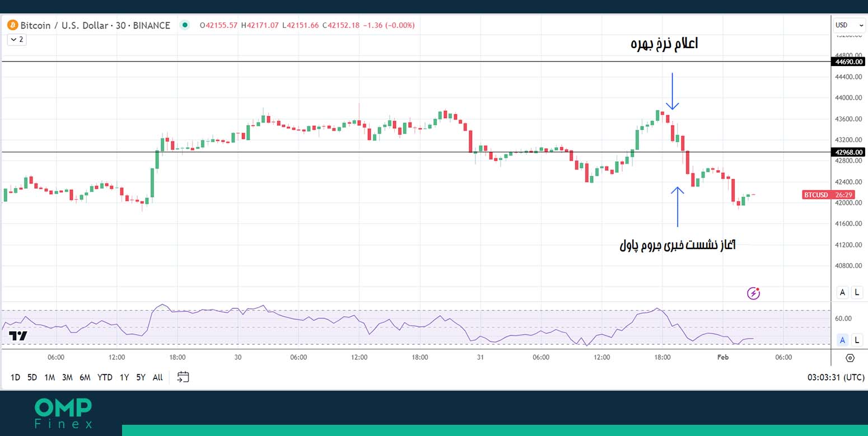
Task: Select the All time range
Action: (158, 377)
